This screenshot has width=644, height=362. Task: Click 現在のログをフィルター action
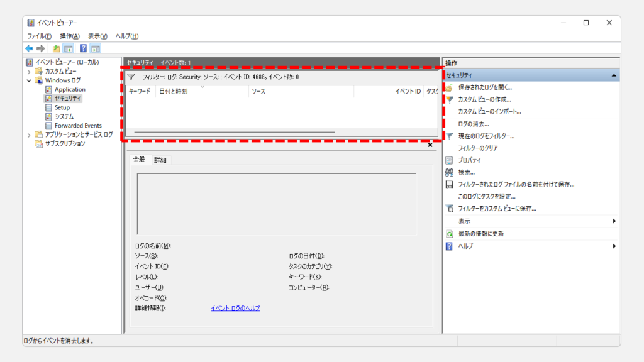[x=486, y=136]
